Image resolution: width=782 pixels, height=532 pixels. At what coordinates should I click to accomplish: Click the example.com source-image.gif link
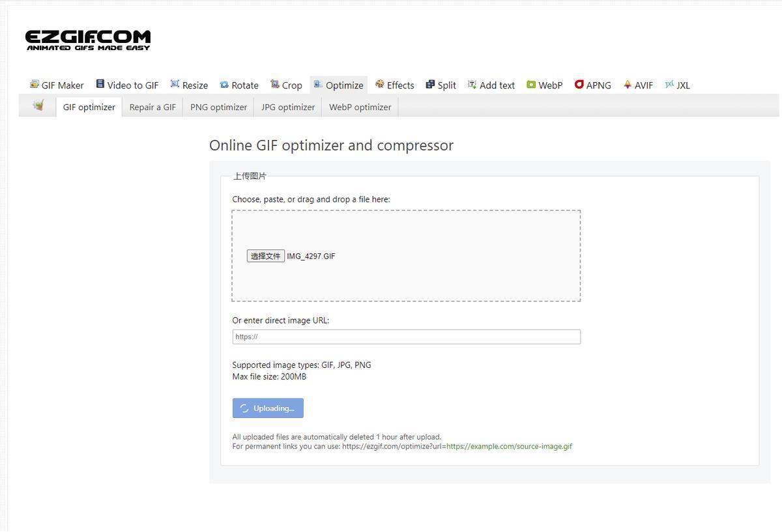coord(509,447)
